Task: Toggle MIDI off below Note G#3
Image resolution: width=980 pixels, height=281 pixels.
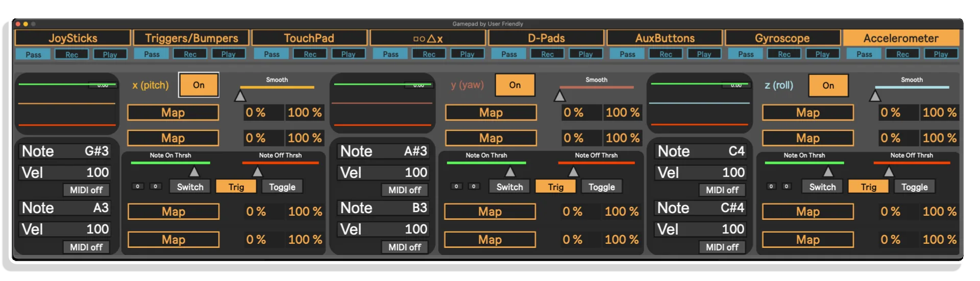Action: click(86, 190)
